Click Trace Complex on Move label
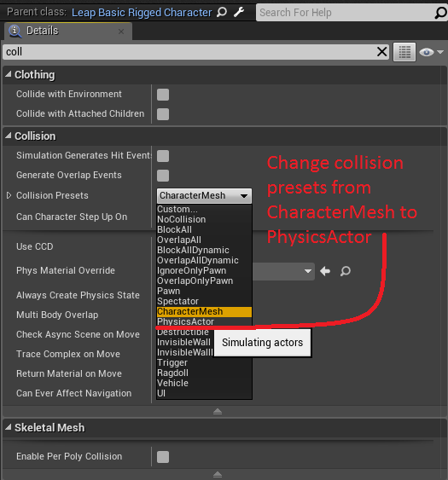The image size is (448, 480). [68, 354]
